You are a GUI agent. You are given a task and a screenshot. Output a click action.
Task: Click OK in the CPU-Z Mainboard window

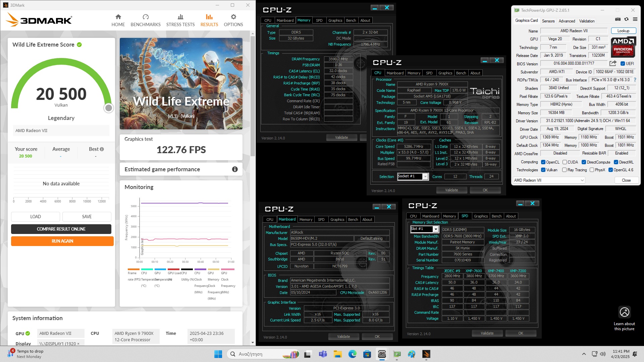point(377,337)
